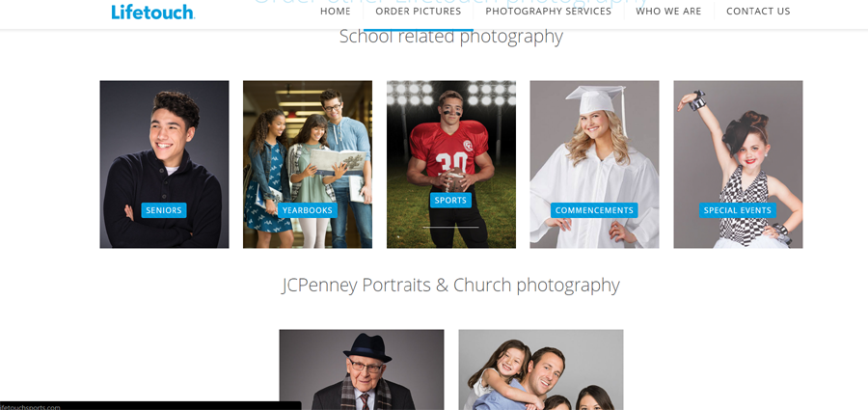Open the dancing girl photo
Image resolution: width=868 pixels, height=410 pixels.
click(738, 165)
